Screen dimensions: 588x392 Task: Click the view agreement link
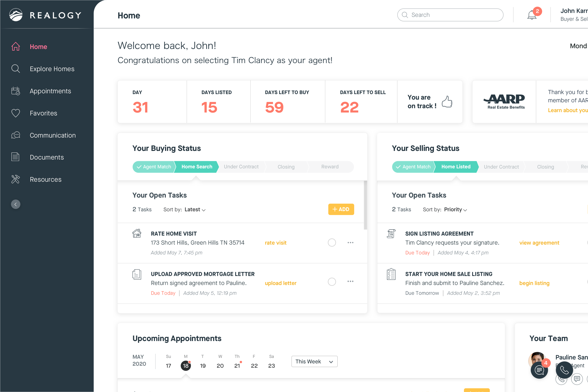539,243
